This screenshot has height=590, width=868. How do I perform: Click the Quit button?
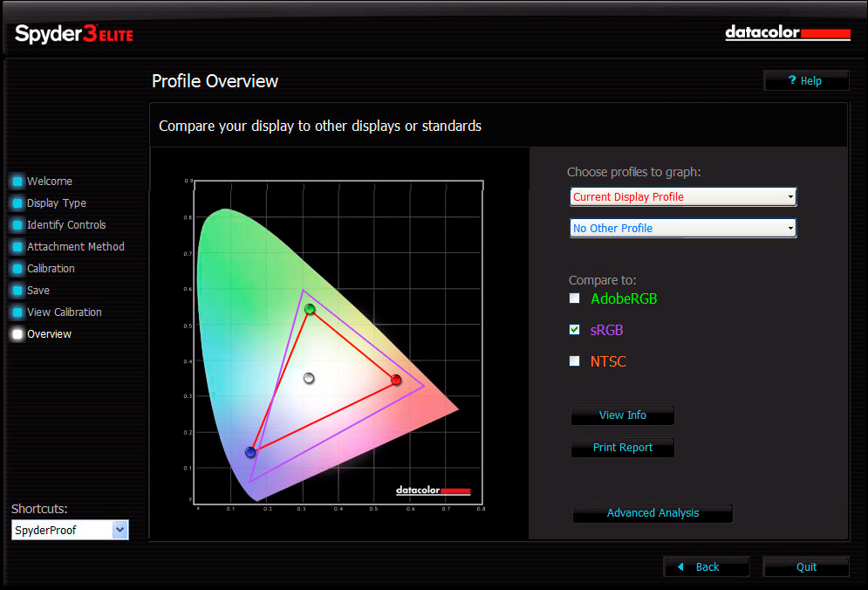click(x=806, y=566)
